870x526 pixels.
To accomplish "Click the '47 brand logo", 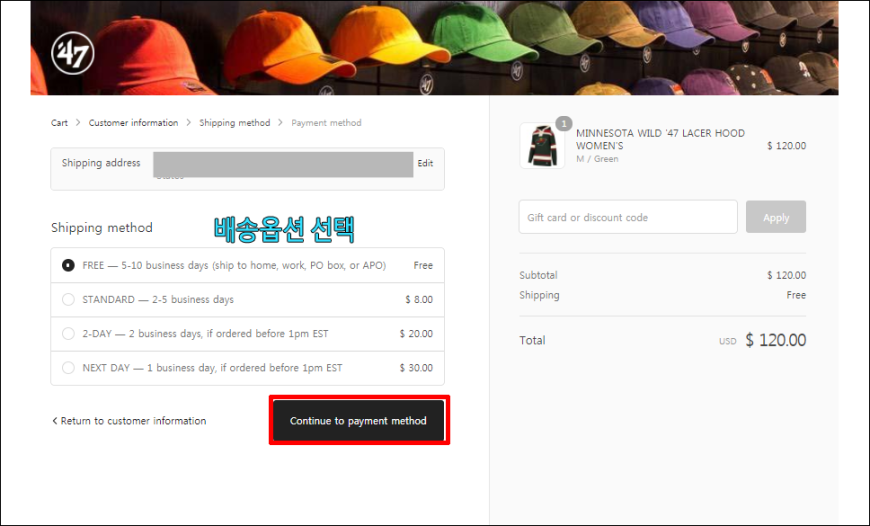I will tap(73, 53).
